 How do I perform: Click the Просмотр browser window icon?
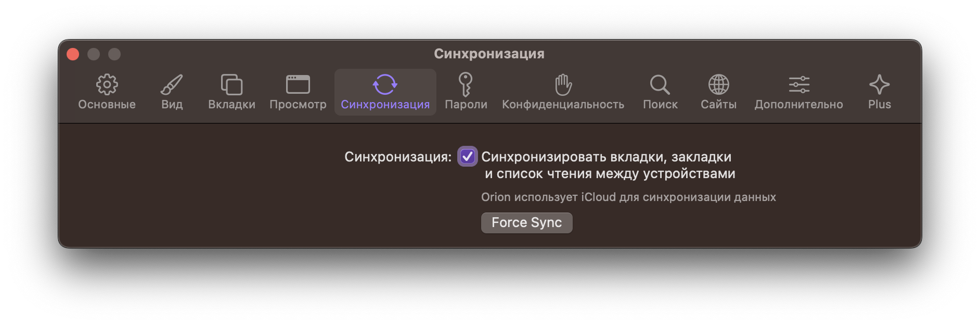(298, 84)
